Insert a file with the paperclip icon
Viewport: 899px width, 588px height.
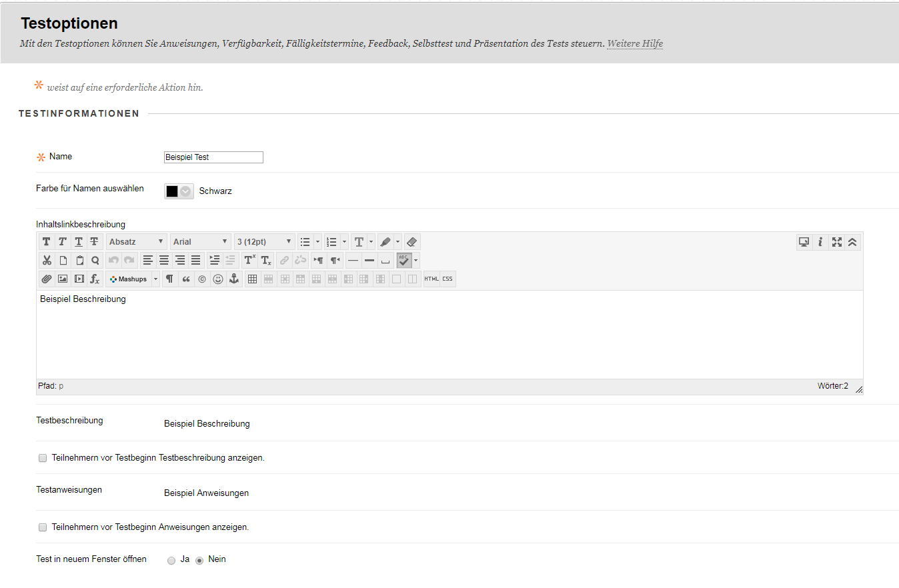[x=46, y=279]
